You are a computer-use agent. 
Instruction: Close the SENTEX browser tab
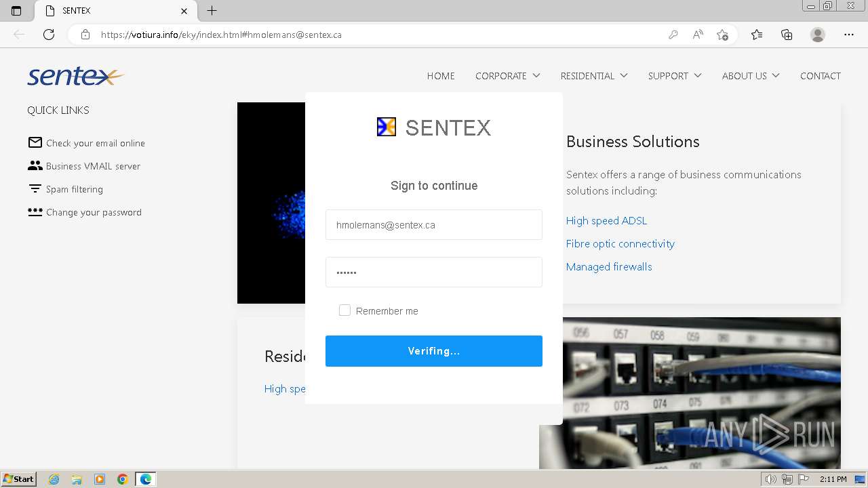[x=184, y=11]
